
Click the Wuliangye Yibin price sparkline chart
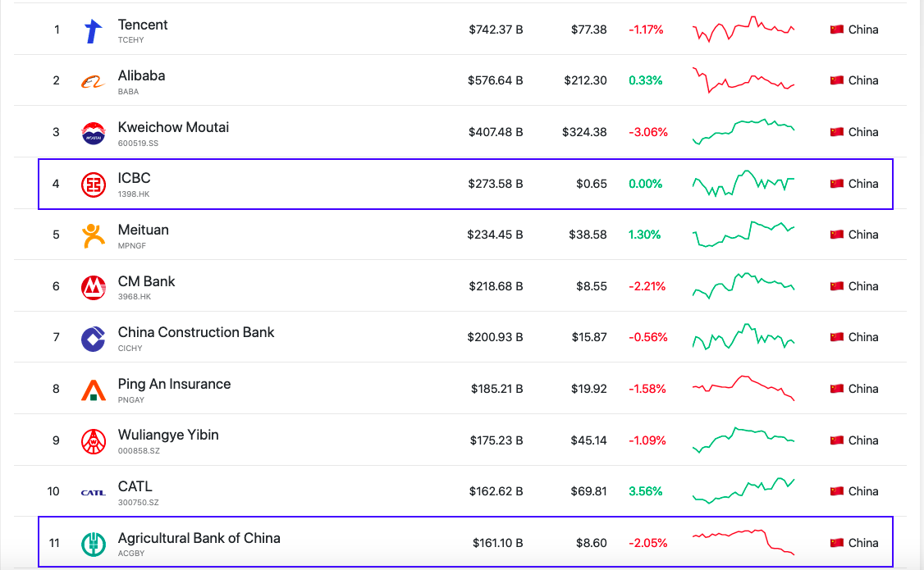point(743,440)
